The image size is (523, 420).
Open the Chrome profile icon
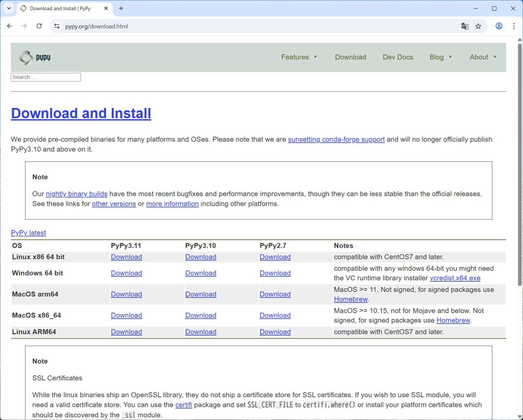pos(499,26)
